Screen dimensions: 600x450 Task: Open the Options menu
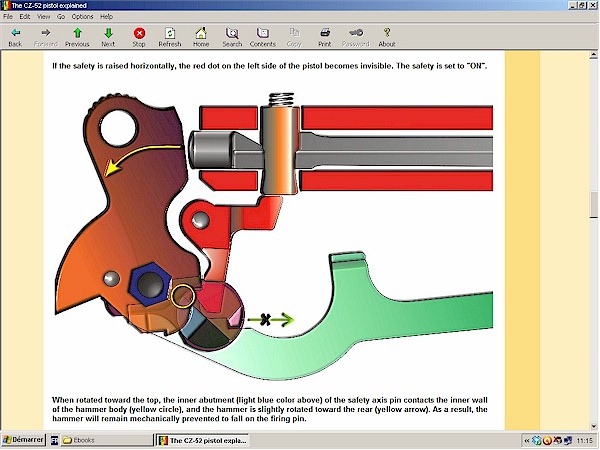pyautogui.click(x=82, y=16)
